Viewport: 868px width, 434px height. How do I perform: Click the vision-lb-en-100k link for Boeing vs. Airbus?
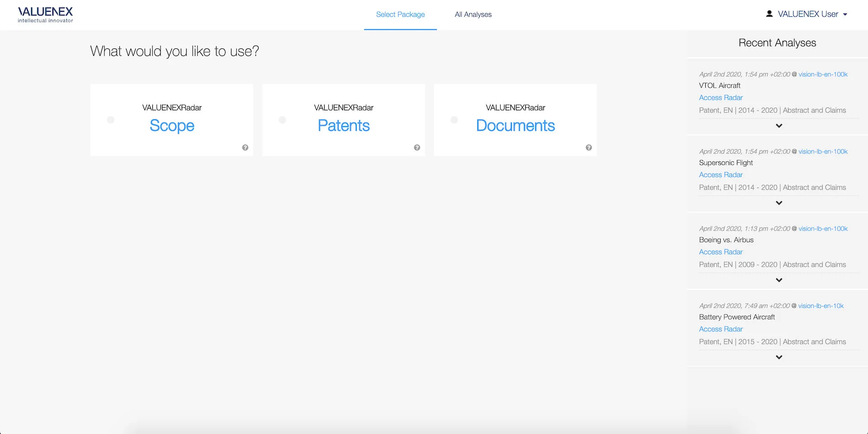pyautogui.click(x=823, y=228)
